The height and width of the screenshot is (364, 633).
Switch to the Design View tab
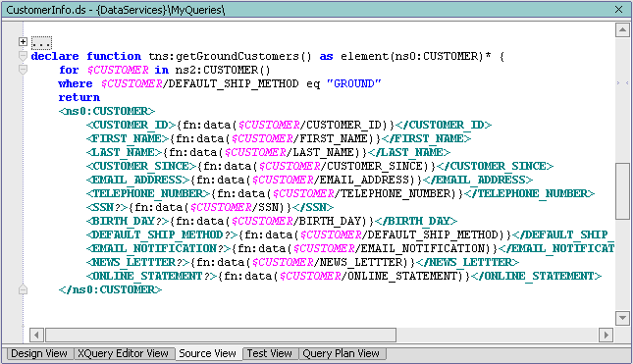tap(39, 353)
